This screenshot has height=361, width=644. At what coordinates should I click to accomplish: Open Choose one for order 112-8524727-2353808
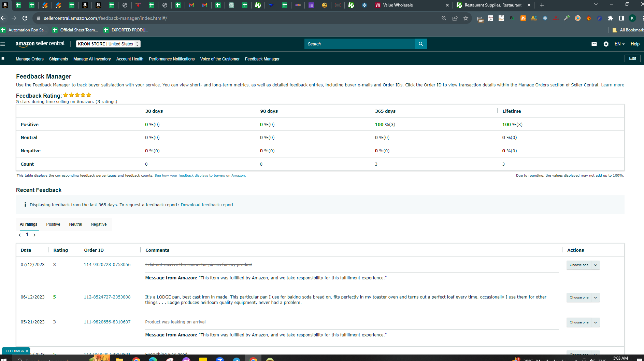coord(583,297)
